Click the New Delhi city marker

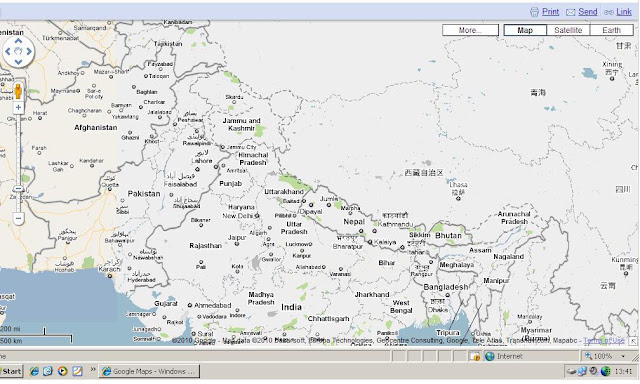(x=257, y=216)
